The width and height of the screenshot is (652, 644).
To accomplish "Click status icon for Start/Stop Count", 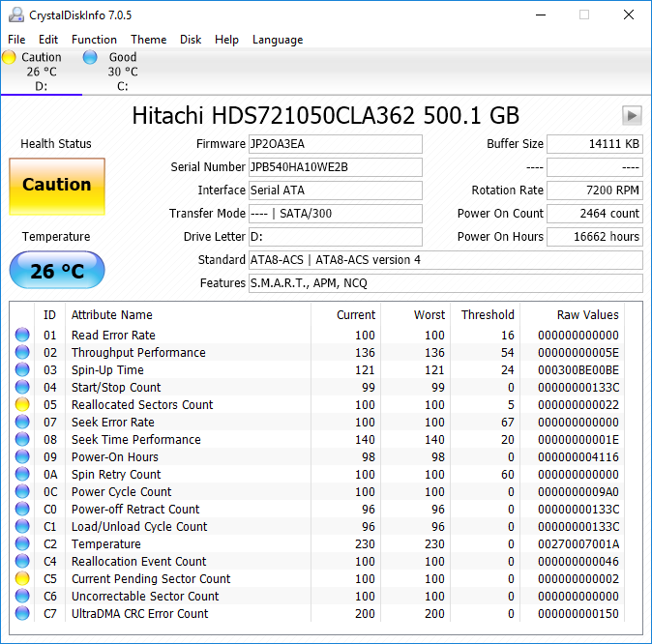I will tap(22, 387).
